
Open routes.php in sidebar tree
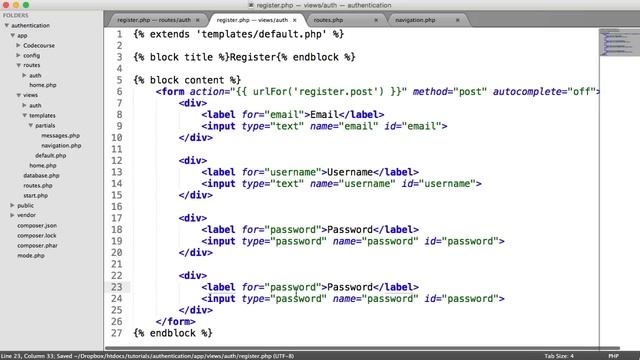click(38, 185)
